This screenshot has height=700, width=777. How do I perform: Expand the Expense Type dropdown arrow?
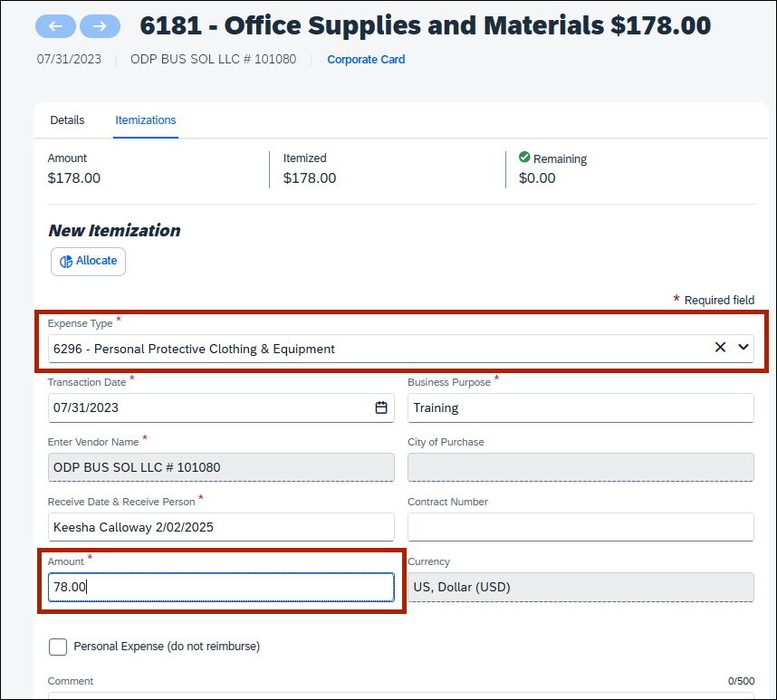tap(743, 347)
